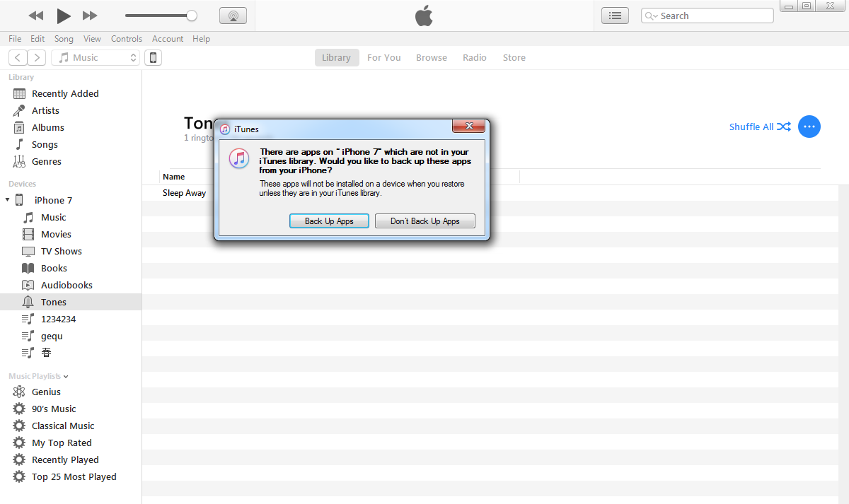The width and height of the screenshot is (849, 504).
Task: Expand the Music Playlists section chevron
Action: point(66,377)
